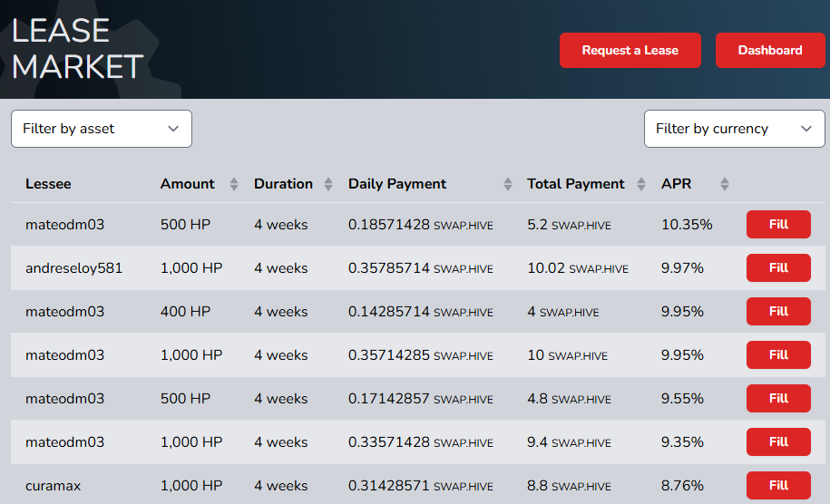Click total payment 4 SWAP.HIVE
The image size is (830, 504).
[x=562, y=312]
